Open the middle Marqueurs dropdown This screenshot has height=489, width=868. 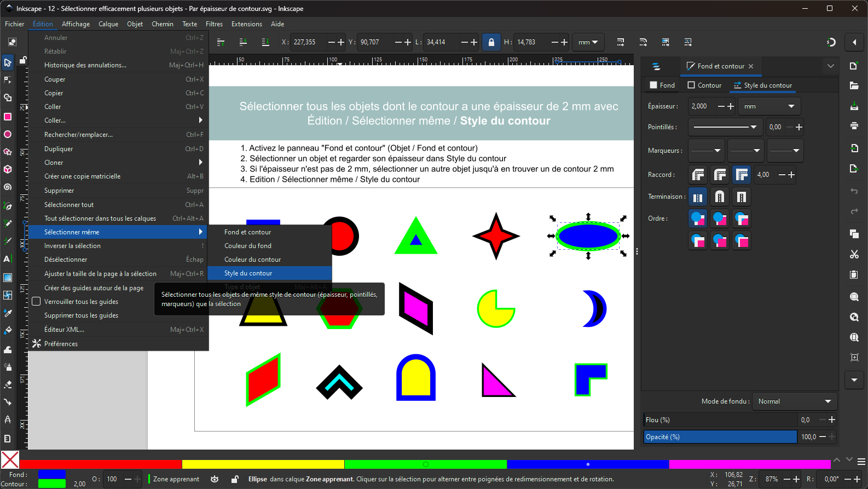[x=745, y=151]
